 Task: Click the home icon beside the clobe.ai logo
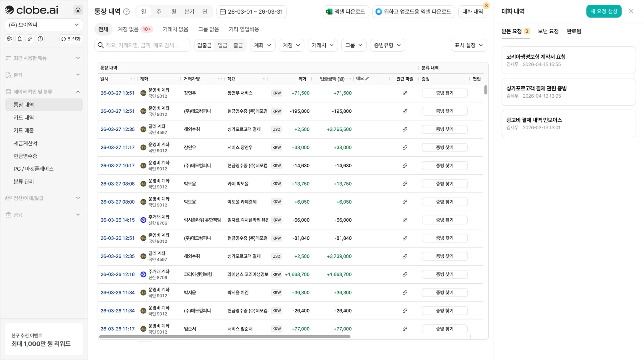point(78,10)
